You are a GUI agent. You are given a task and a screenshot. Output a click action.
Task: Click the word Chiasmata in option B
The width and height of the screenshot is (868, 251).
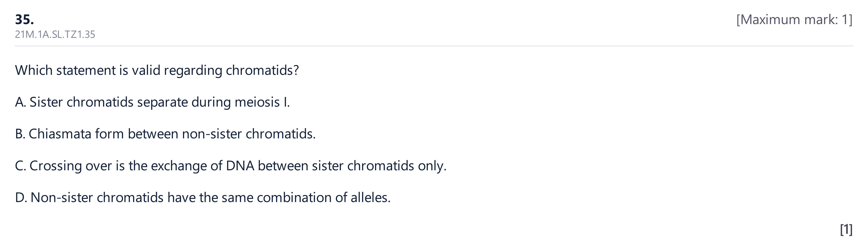click(x=60, y=134)
